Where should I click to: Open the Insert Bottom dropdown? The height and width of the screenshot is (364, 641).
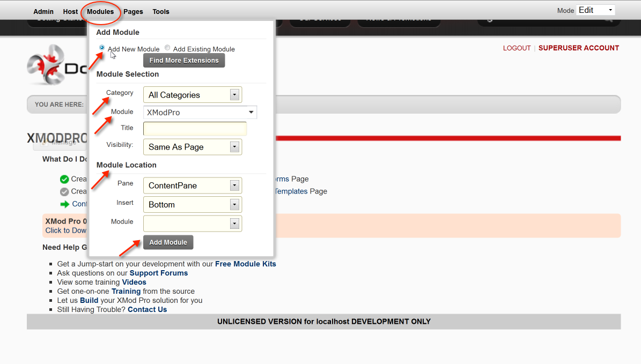point(193,205)
